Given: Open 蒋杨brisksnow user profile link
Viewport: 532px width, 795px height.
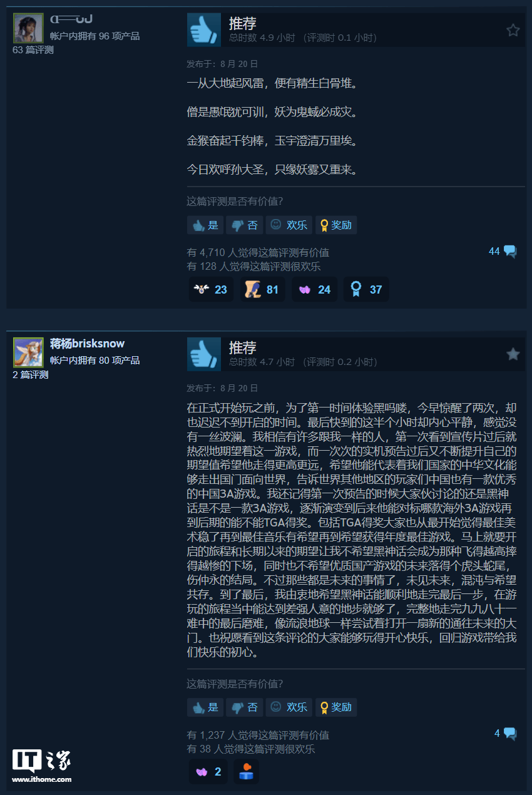Looking at the screenshot, I should point(87,344).
